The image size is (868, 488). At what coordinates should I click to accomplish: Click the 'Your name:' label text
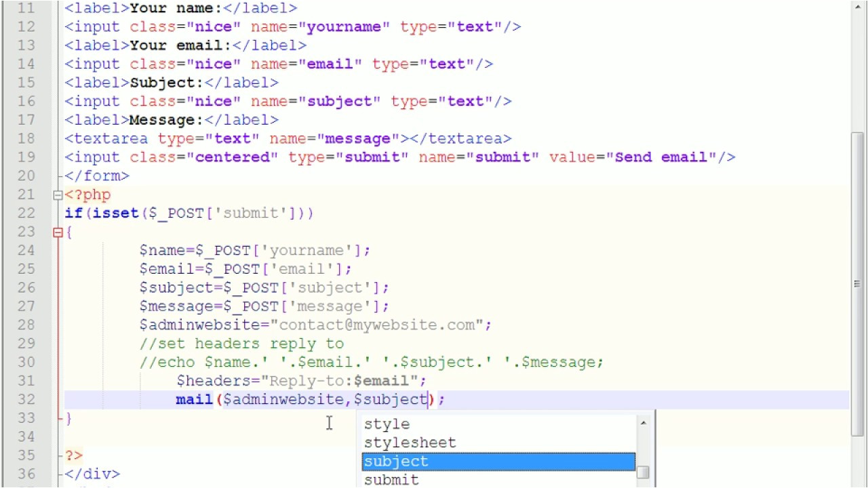176,8
